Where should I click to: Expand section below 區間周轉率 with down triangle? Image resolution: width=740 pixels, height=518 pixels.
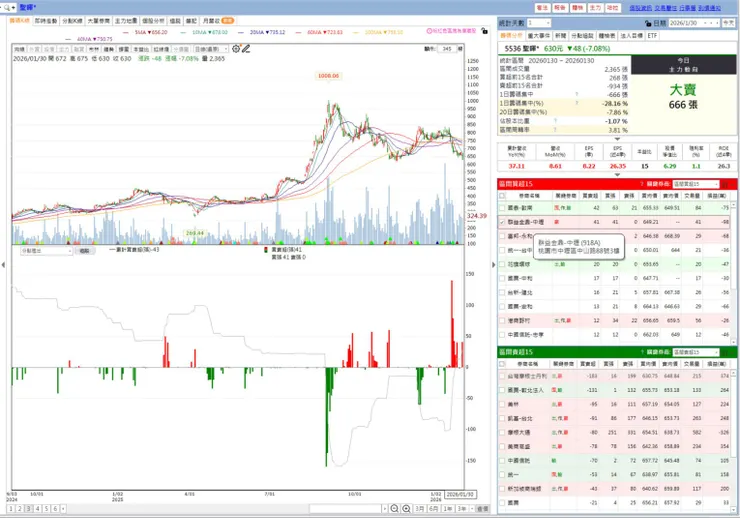(617, 139)
